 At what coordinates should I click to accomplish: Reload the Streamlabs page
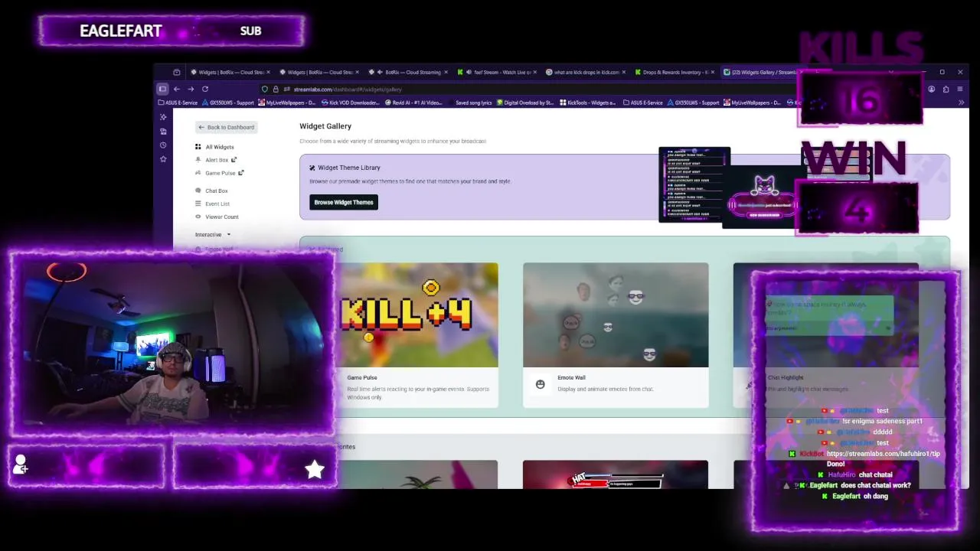pos(205,89)
